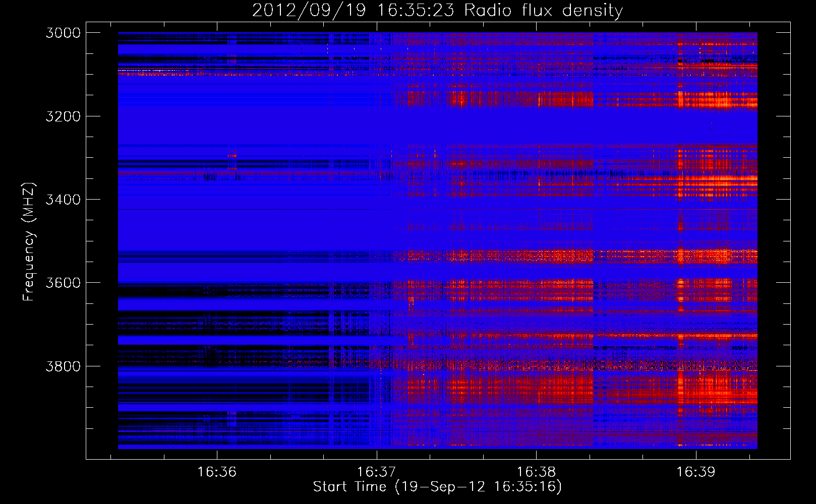Click the '3800' frequency axis label
Screen dimensions: 816x504
tap(63, 366)
